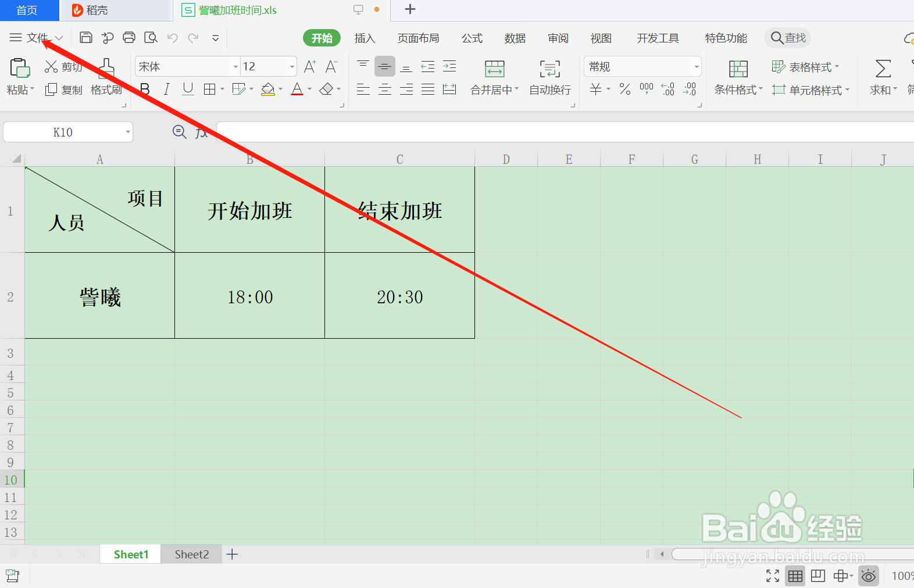Viewport: 914px width, 588px height.
Task: Toggle Underline formatting
Action: [188, 89]
